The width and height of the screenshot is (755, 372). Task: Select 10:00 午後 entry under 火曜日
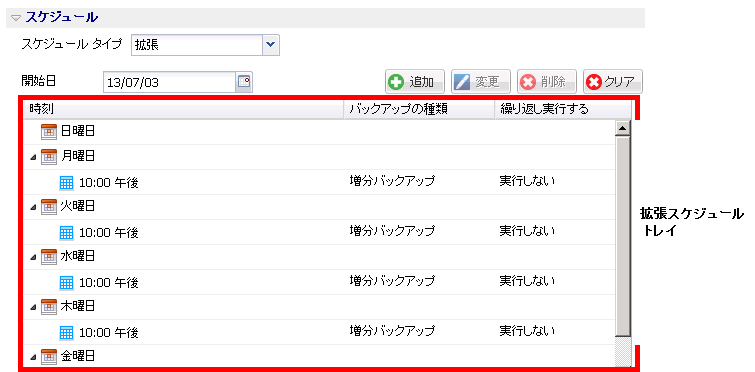tap(109, 233)
